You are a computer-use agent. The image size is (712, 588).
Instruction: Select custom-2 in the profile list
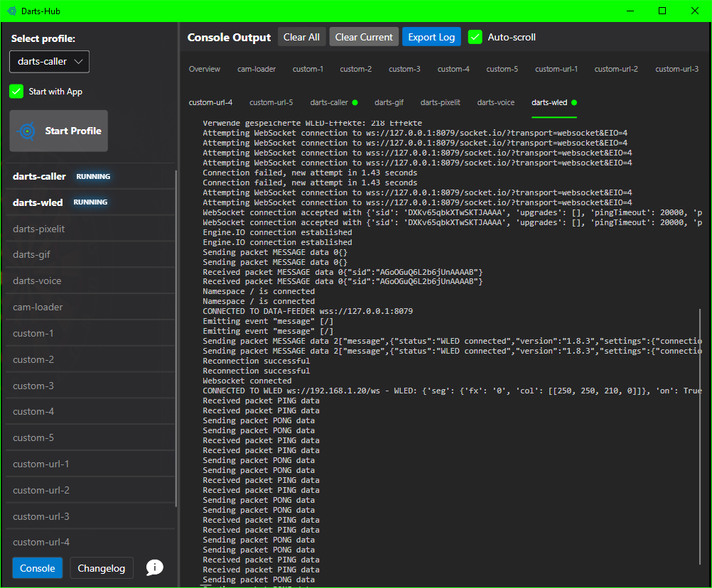(x=90, y=360)
